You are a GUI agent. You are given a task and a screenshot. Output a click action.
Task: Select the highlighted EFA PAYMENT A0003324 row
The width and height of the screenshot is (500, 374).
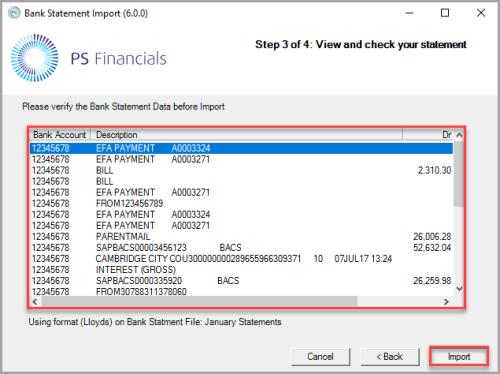tap(241, 148)
